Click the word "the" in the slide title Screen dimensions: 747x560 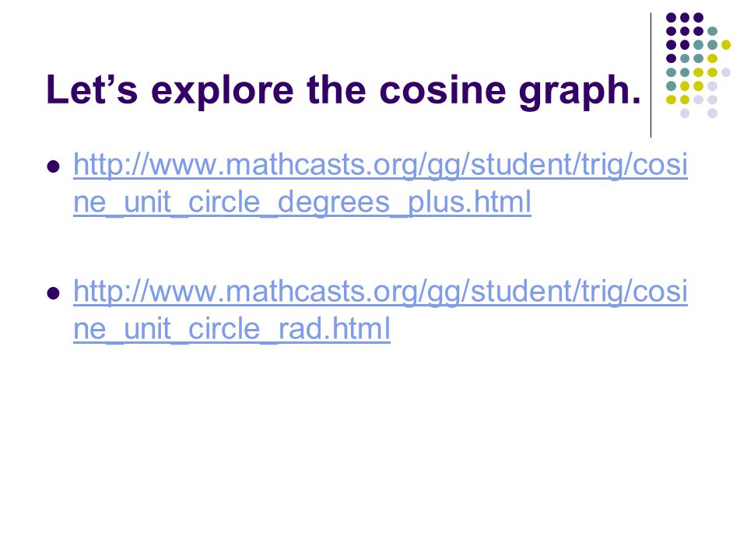pyautogui.click(x=336, y=89)
